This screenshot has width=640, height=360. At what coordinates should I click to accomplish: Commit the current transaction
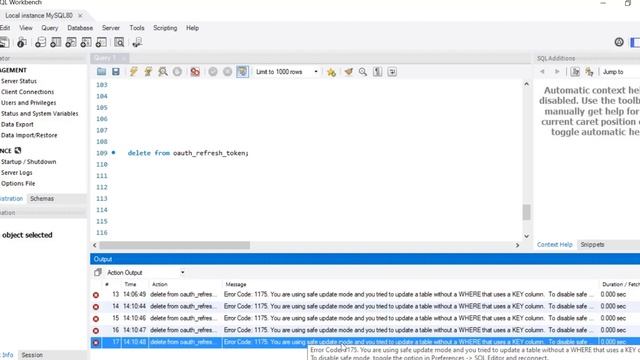pyautogui.click(x=213, y=72)
